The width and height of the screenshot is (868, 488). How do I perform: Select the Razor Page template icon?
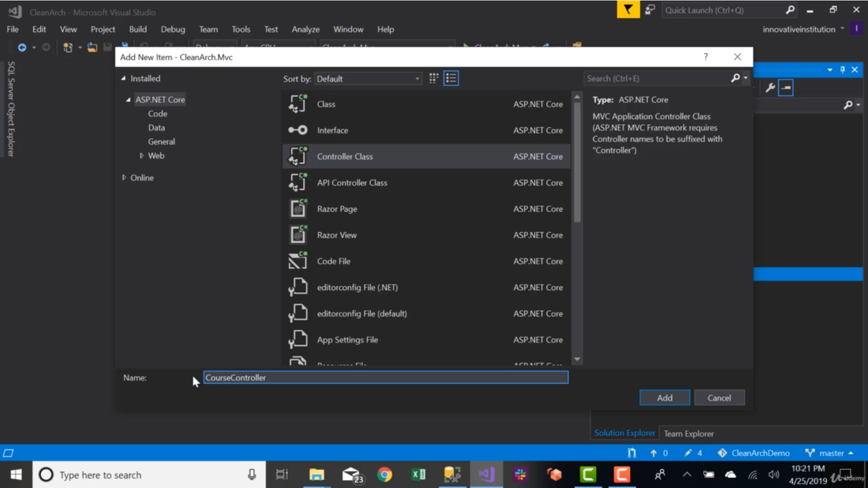298,208
